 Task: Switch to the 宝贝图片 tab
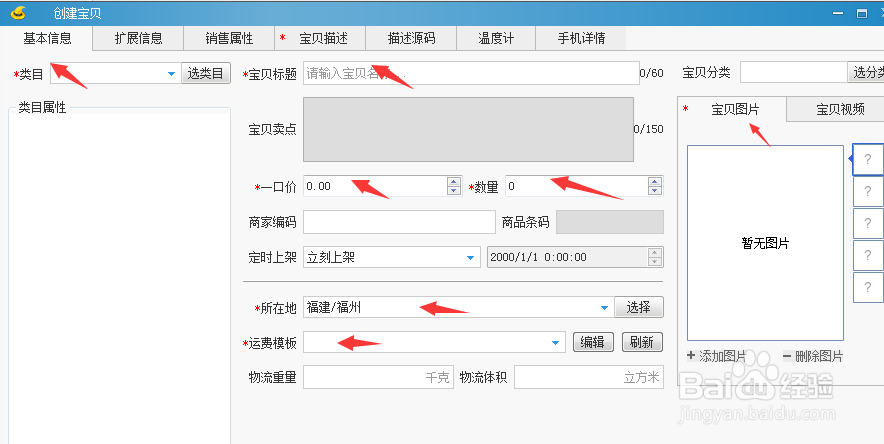point(732,109)
